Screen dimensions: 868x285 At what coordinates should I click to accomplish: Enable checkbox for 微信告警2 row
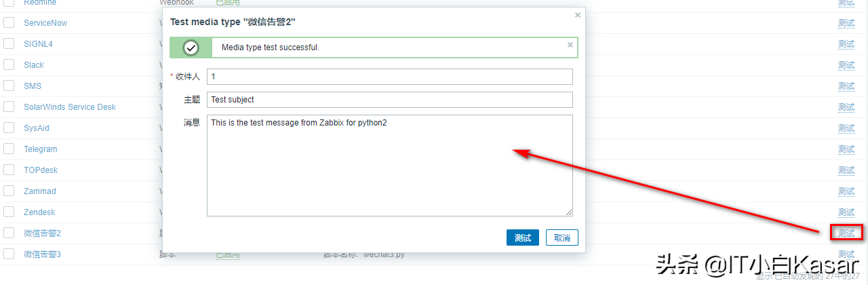9,233
